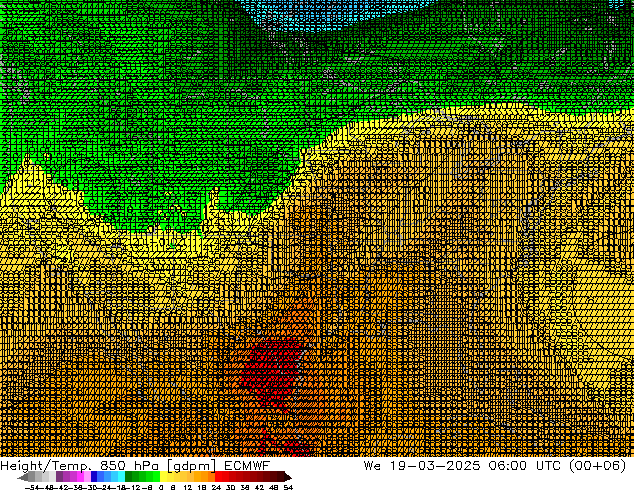Click the '06:00 UTC' time text
This screenshot has height=490, width=634.
[525, 466]
